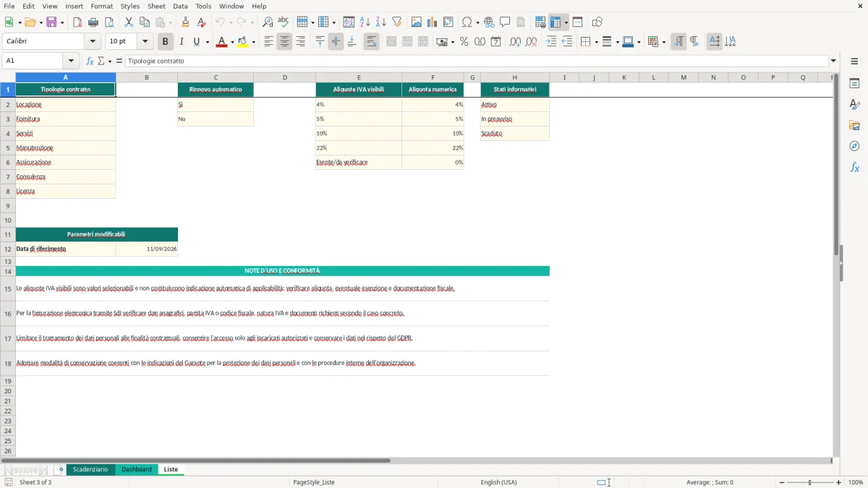Click PageStyle_Liste in status bar
The image size is (868, 488).
(314, 482)
